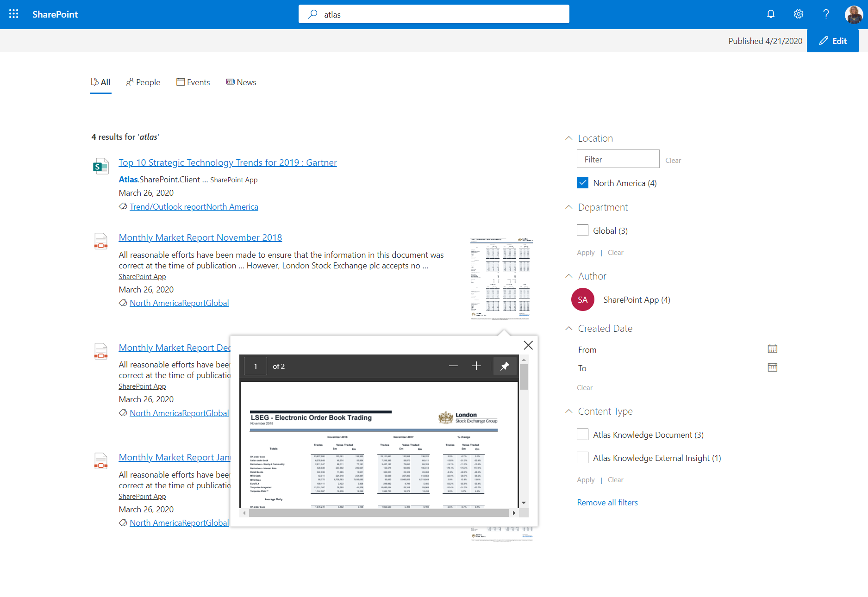Open the SharePoint app launcher grid
868x597 pixels.
click(x=14, y=14)
